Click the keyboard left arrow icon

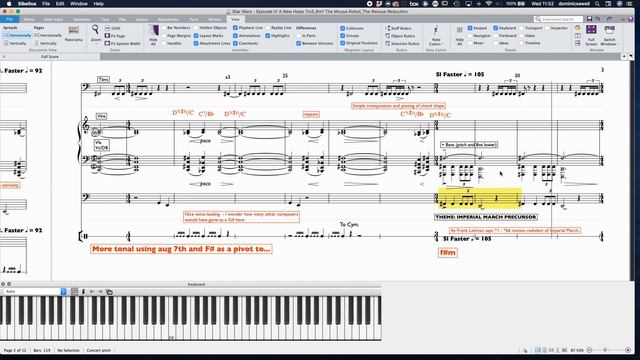coord(92,291)
